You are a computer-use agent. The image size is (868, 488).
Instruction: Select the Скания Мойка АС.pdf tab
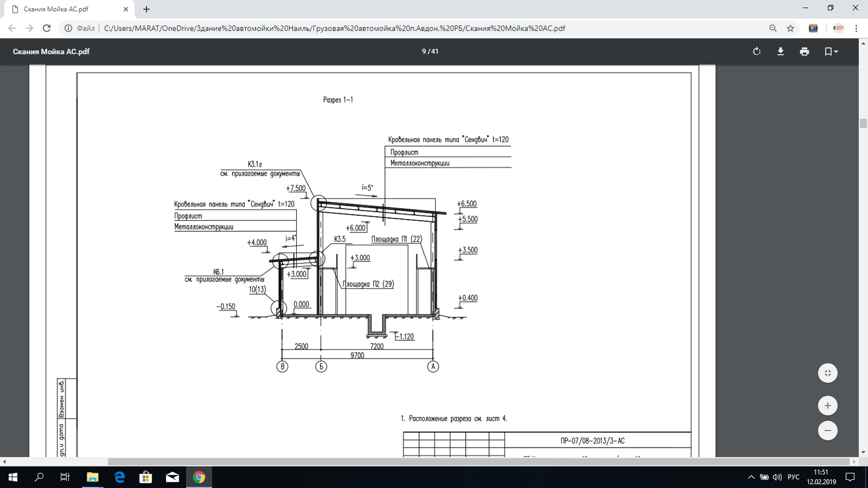[x=68, y=9]
